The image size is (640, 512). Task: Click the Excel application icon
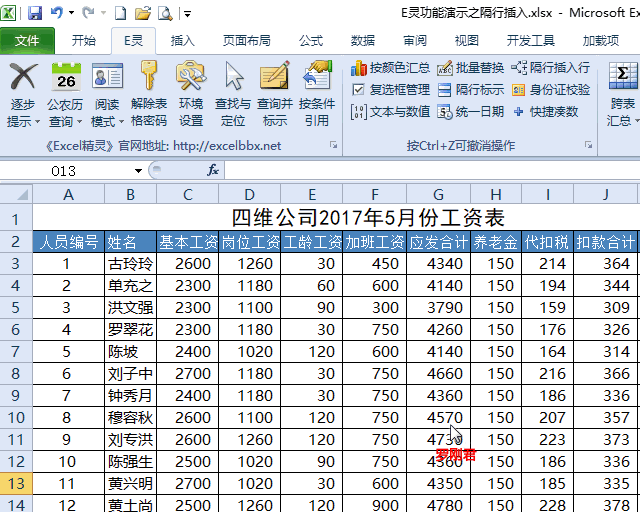coord(8,13)
